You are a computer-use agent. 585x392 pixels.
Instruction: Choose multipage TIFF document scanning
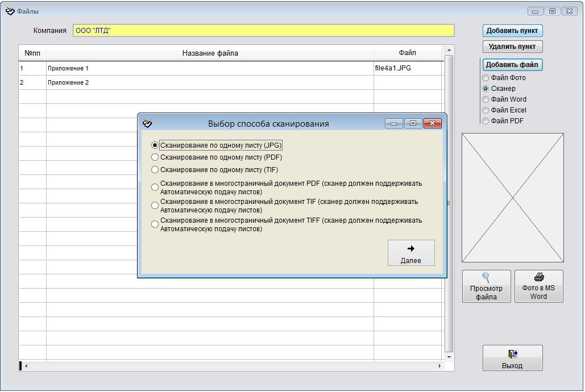click(x=155, y=224)
